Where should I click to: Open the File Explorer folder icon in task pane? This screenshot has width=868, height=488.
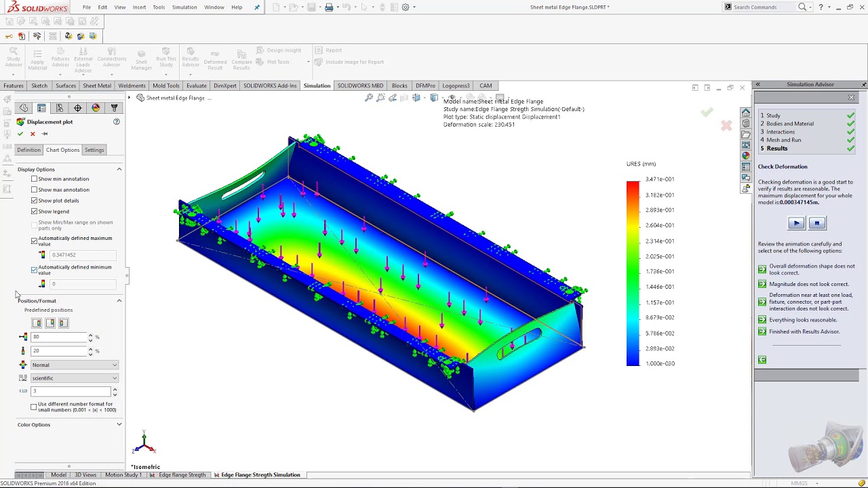click(x=746, y=134)
